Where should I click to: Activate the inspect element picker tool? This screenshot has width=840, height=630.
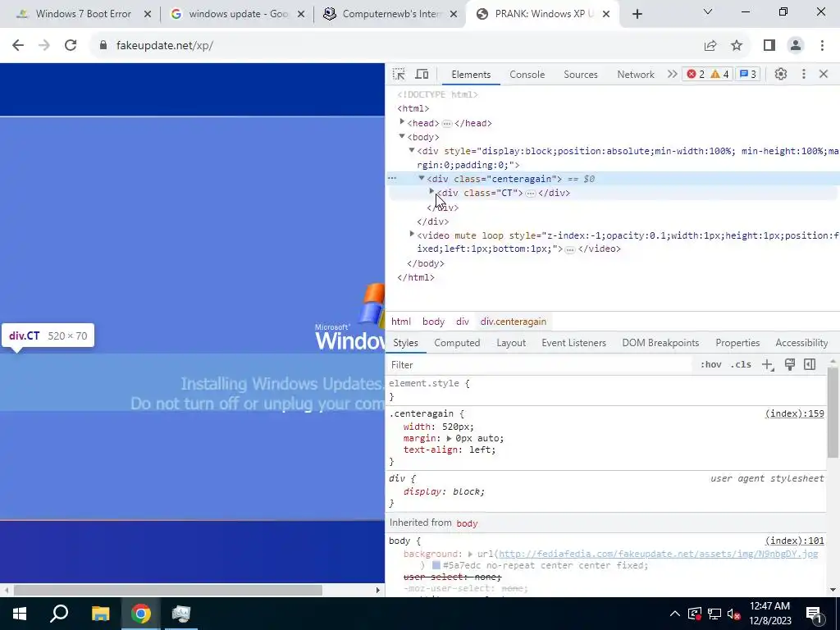point(399,74)
